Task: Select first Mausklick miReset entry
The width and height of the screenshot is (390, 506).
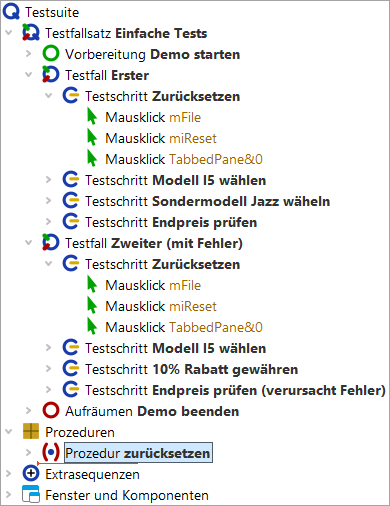Action: pyautogui.click(x=161, y=138)
